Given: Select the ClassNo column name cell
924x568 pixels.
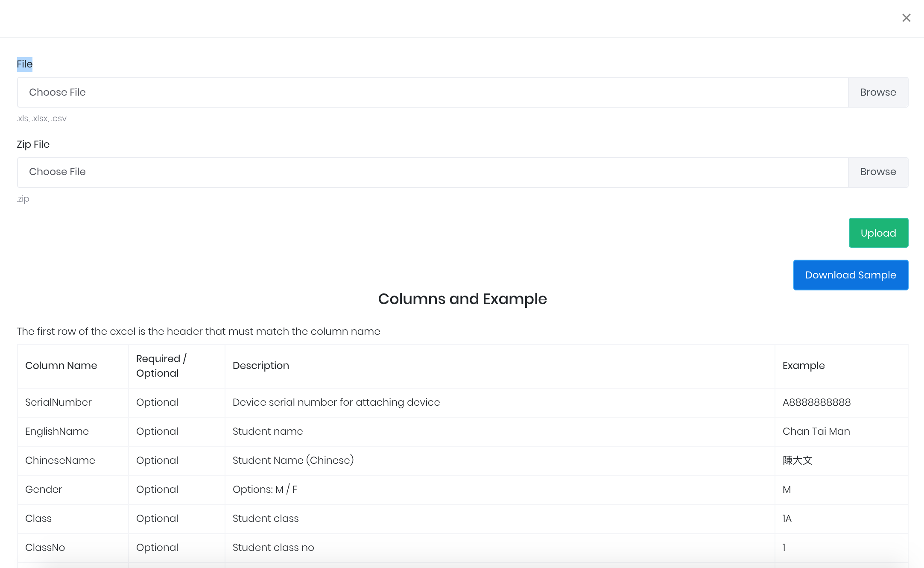Looking at the screenshot, I should (x=45, y=548).
